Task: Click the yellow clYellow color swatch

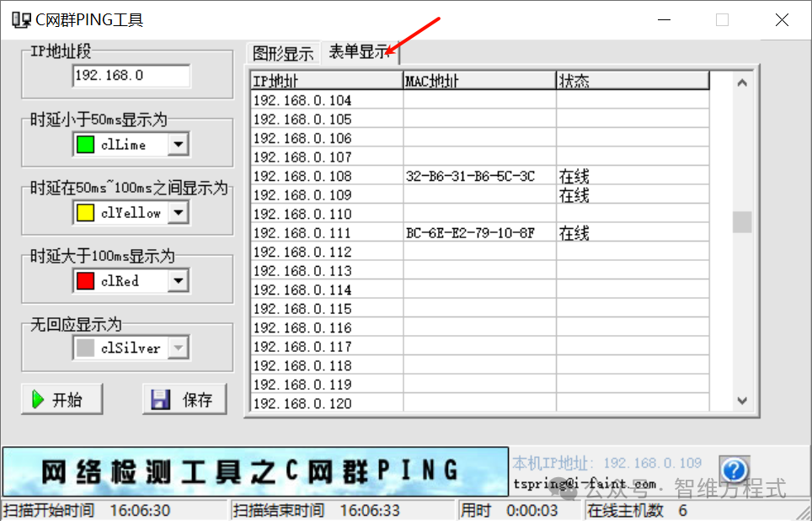Action: [85, 213]
